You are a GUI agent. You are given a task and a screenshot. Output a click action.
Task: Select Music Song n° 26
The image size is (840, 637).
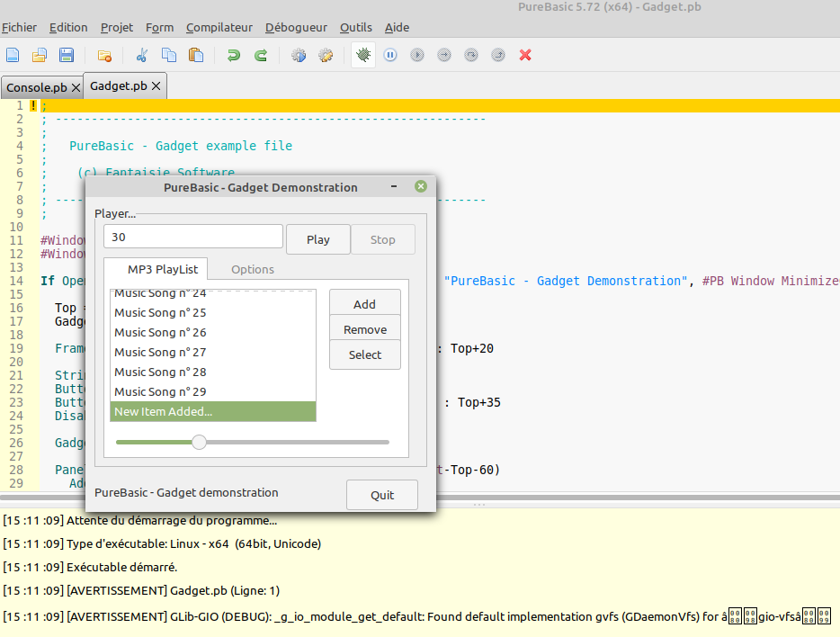tap(212, 332)
